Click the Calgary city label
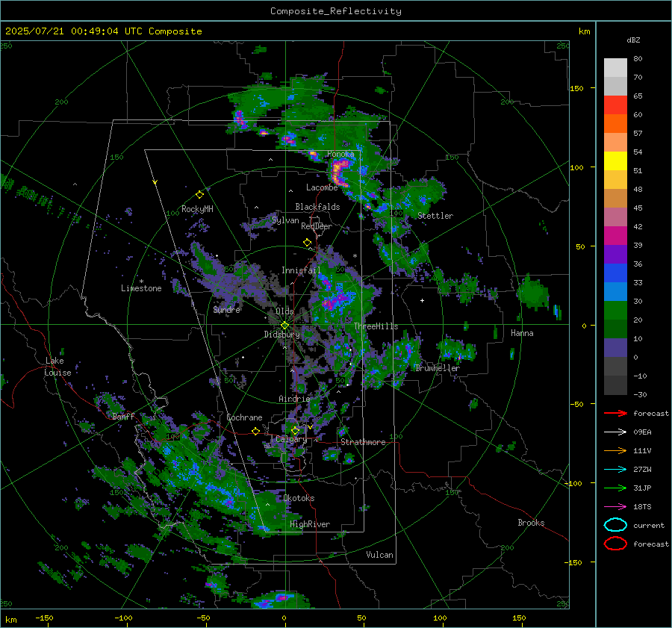 coord(291,439)
